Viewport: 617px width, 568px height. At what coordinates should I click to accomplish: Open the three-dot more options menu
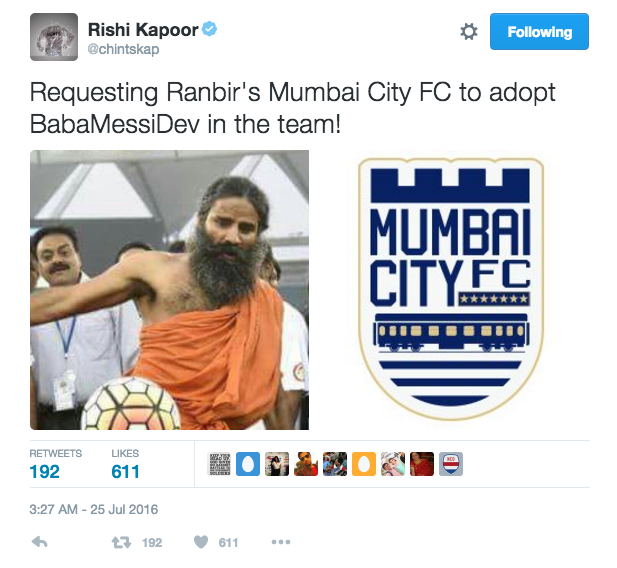coord(281,542)
